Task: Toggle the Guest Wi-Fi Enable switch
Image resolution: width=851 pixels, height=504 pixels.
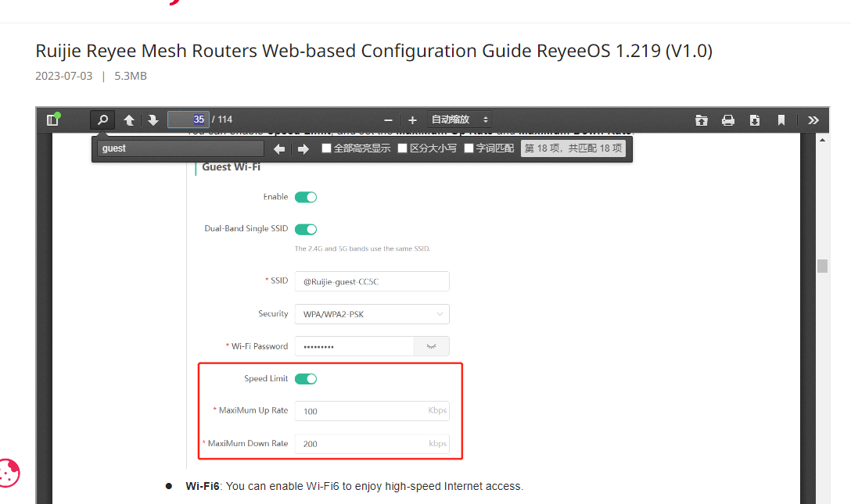Action: tap(306, 197)
